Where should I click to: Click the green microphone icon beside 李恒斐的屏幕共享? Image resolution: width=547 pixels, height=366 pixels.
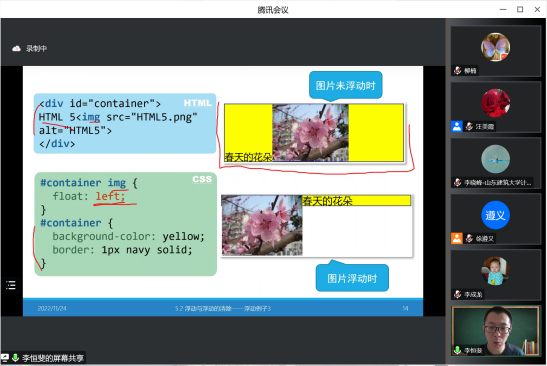[15, 358]
